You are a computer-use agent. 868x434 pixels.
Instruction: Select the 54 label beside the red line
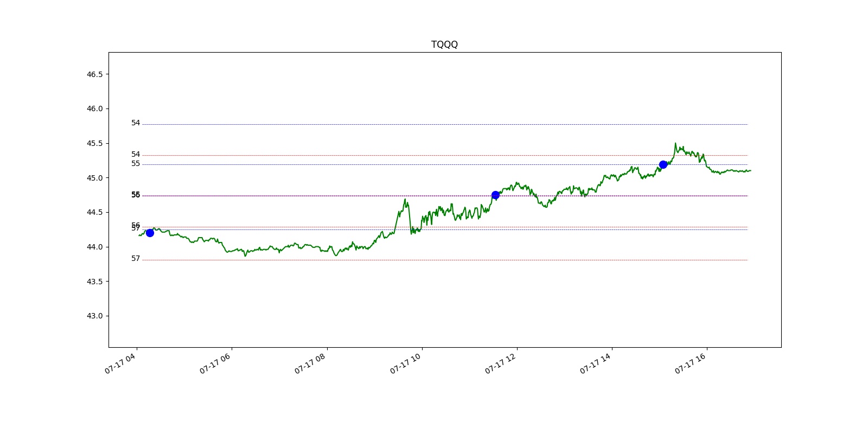coord(136,155)
